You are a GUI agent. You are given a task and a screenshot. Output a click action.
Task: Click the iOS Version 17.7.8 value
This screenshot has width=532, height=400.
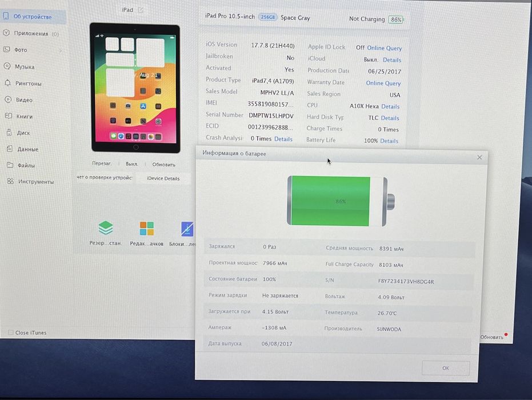pyautogui.click(x=273, y=46)
